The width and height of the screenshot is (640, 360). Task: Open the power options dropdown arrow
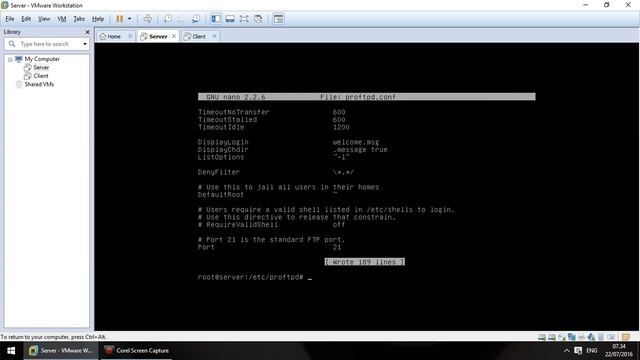point(129,19)
